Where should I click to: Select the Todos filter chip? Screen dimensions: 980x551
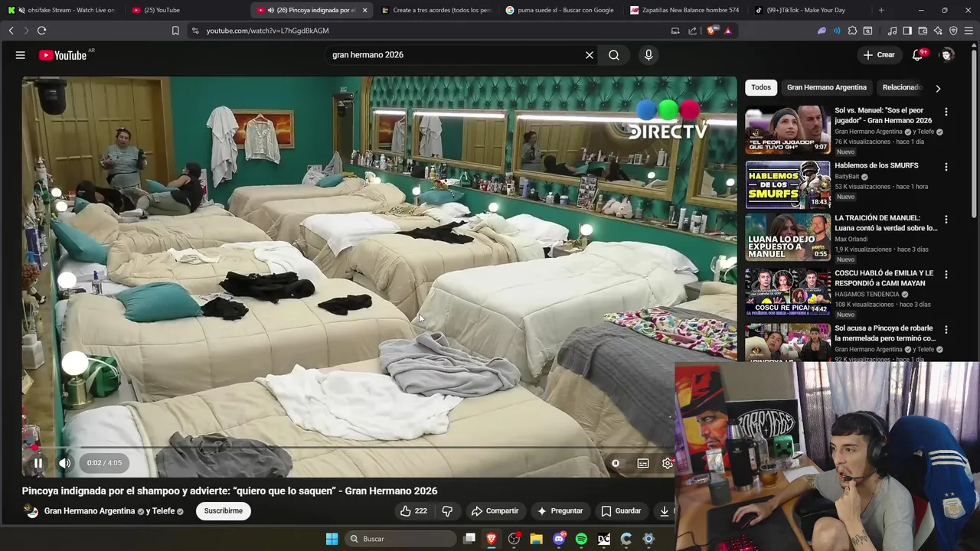pos(761,87)
